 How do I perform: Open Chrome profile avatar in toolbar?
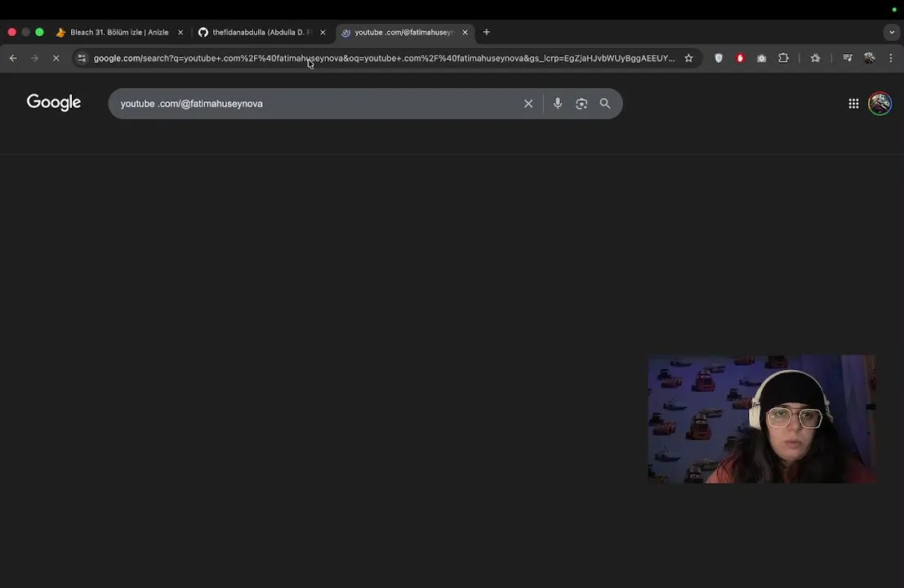pos(870,58)
